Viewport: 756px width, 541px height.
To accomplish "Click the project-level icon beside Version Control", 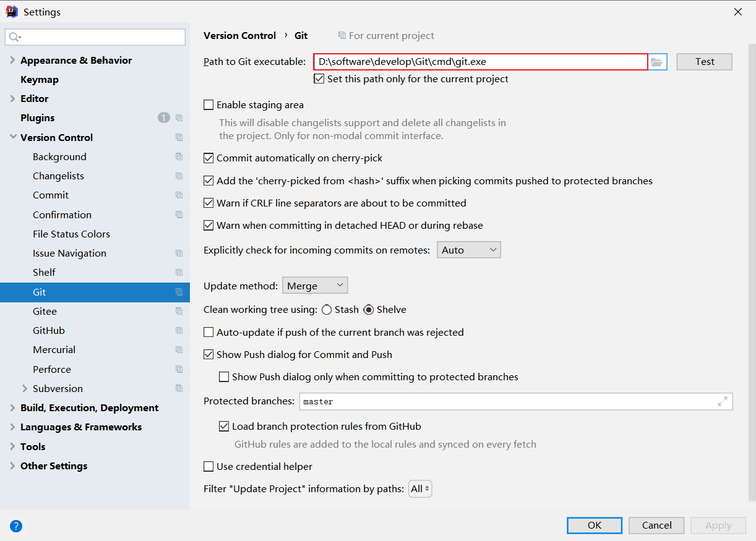I will (179, 137).
